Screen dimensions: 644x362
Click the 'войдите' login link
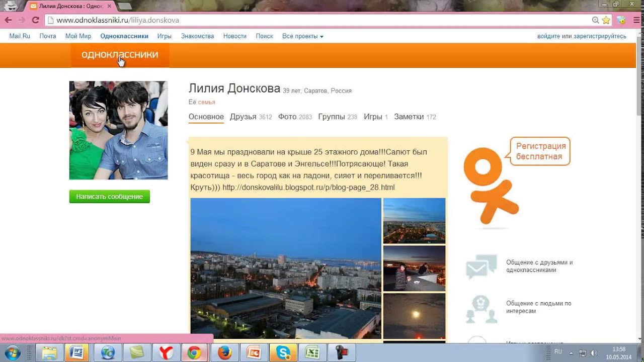click(549, 36)
